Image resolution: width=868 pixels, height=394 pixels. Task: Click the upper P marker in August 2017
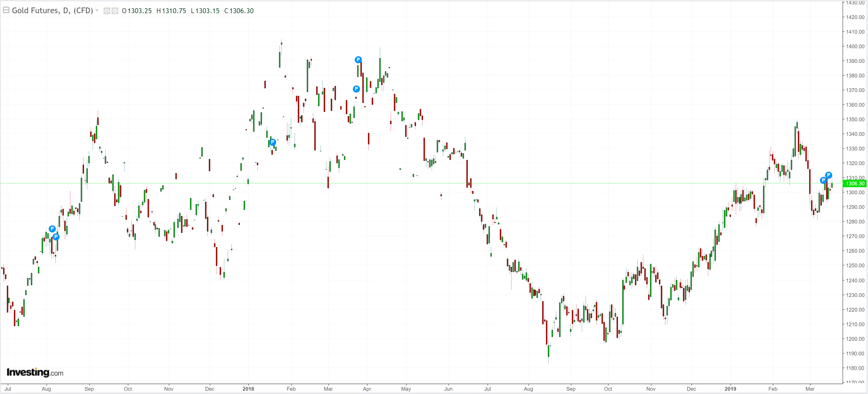(52, 229)
